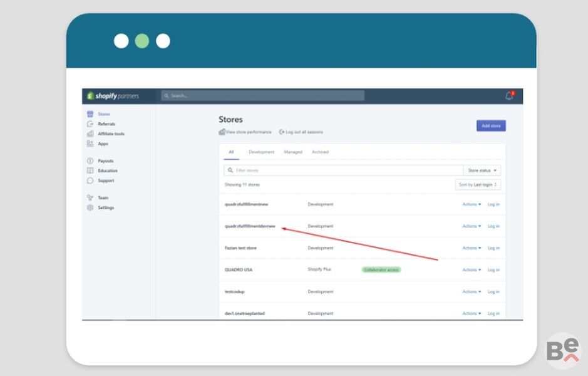Log in to dev1.onetreeplanted store
Image resolution: width=588 pixels, height=376 pixels.
tap(493, 313)
